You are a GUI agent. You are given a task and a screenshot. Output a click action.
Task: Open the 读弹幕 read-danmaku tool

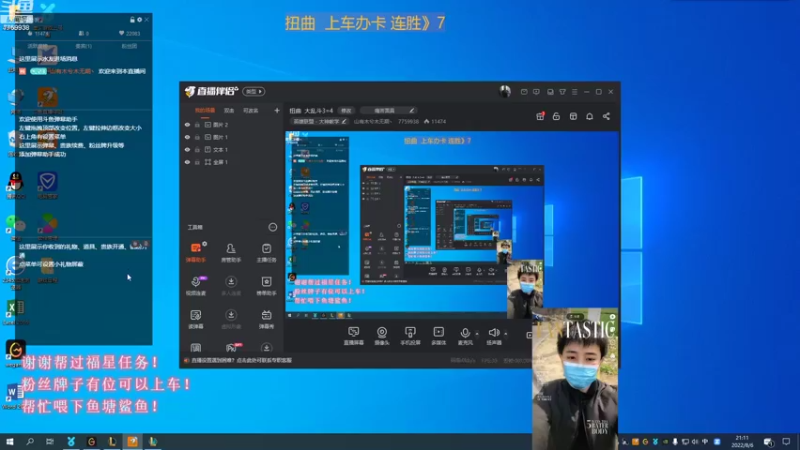coord(196,319)
